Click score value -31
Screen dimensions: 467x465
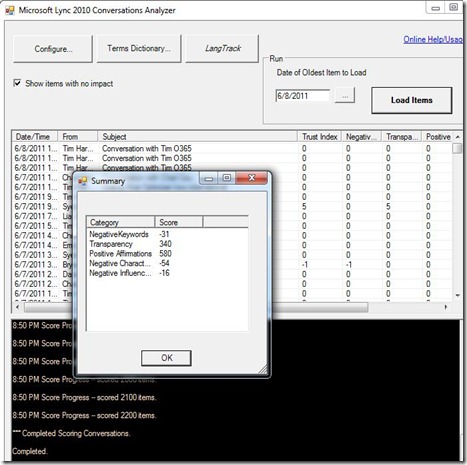click(x=164, y=234)
